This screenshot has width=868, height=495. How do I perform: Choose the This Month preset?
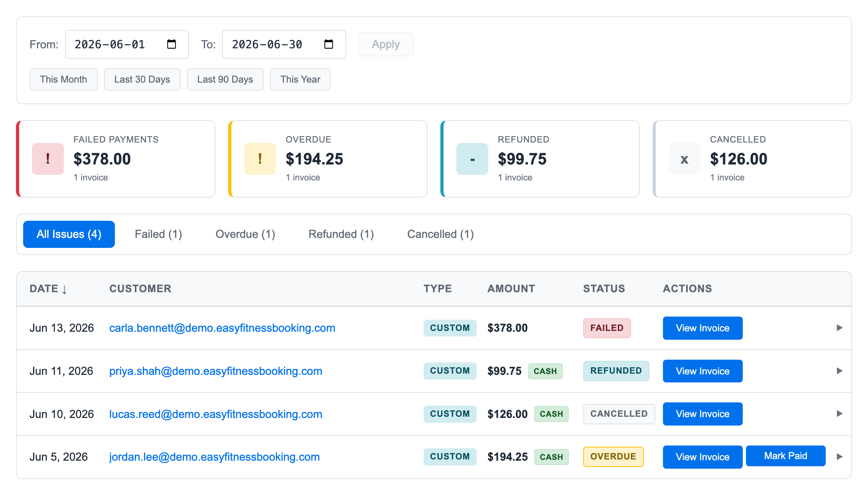click(63, 79)
